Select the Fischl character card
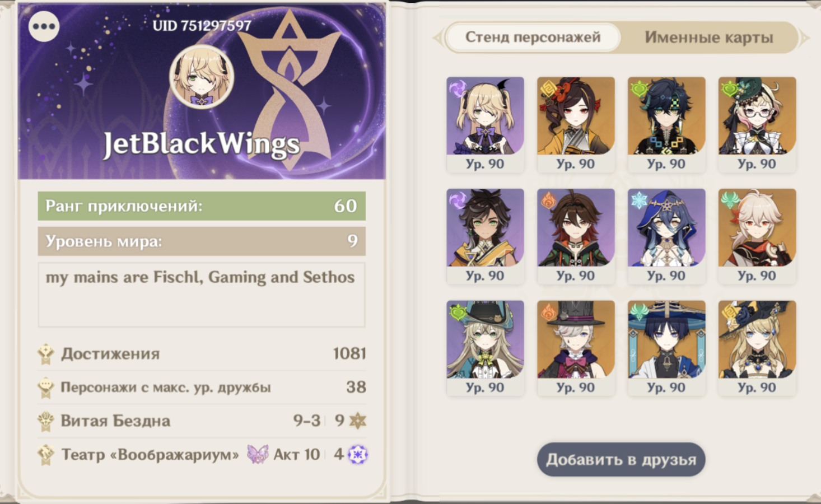This screenshot has width=821, height=504. click(485, 125)
